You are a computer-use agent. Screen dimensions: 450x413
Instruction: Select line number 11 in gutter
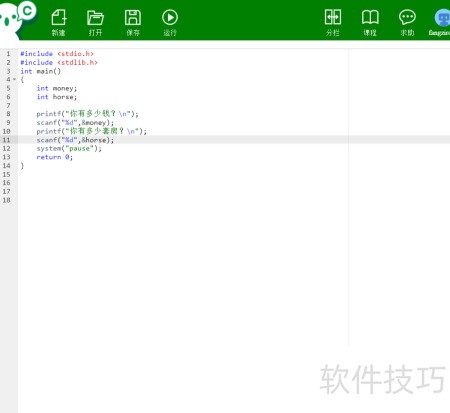6,140
